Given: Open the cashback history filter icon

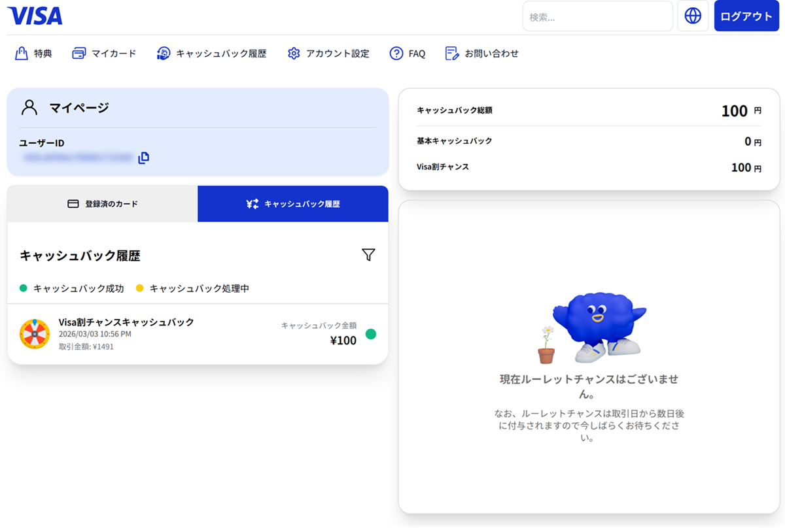Looking at the screenshot, I should (x=368, y=255).
